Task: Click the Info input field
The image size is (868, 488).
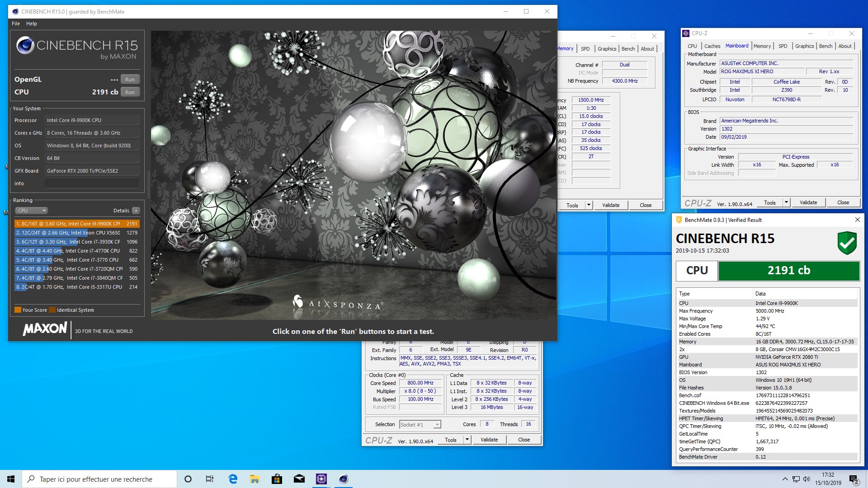Action: click(x=92, y=183)
